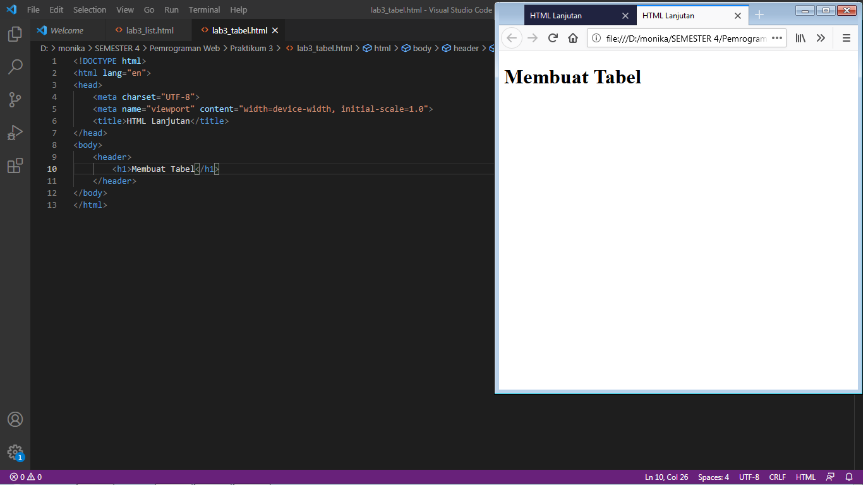This screenshot has width=868, height=490.
Task: Reload the page in Firefox
Action: pyautogui.click(x=552, y=38)
